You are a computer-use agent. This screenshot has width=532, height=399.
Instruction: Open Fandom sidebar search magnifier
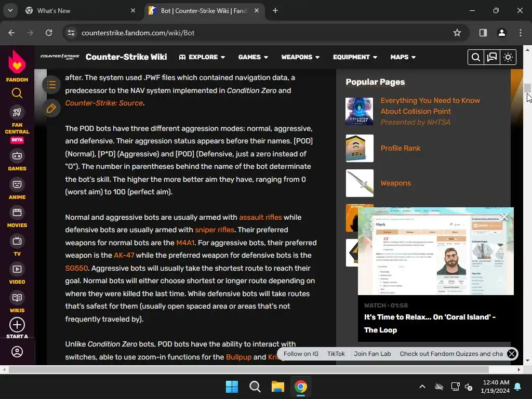point(17,93)
